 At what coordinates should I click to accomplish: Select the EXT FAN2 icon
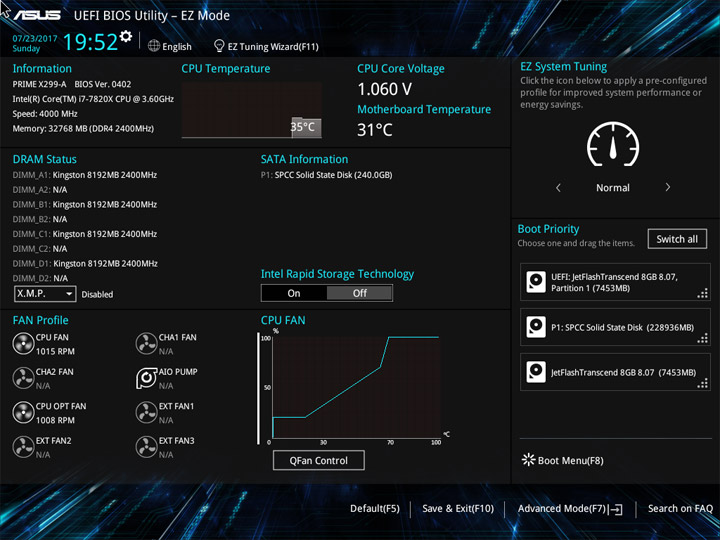pyautogui.click(x=23, y=447)
